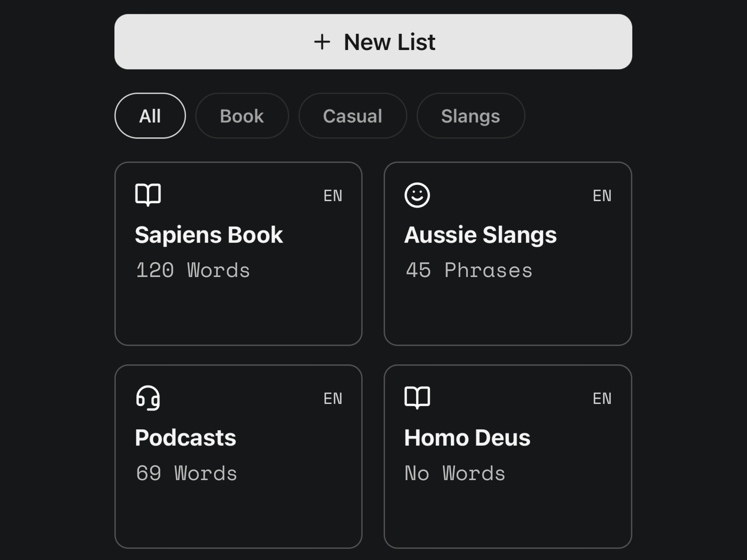The width and height of the screenshot is (747, 560).
Task: Open the Aussie Slangs list title
Action: [x=480, y=235]
